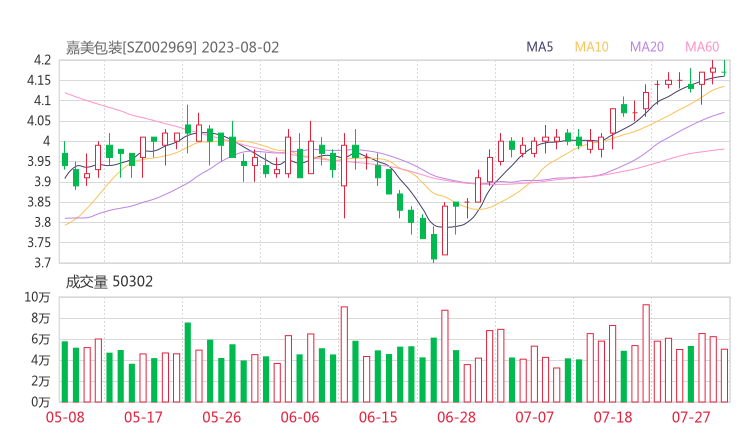Click the 06-06 date axis label
740x440 pixels.
coord(300,417)
